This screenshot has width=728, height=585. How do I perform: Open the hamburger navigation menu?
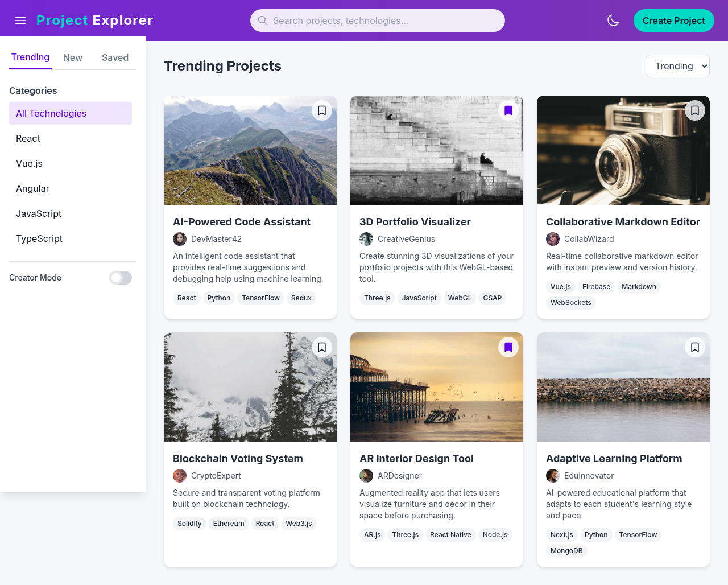(20, 20)
